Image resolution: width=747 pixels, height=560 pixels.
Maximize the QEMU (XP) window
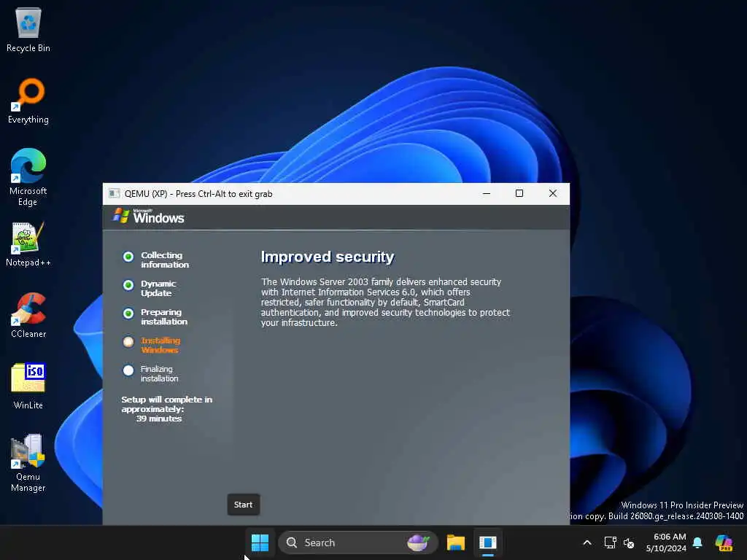pos(519,193)
